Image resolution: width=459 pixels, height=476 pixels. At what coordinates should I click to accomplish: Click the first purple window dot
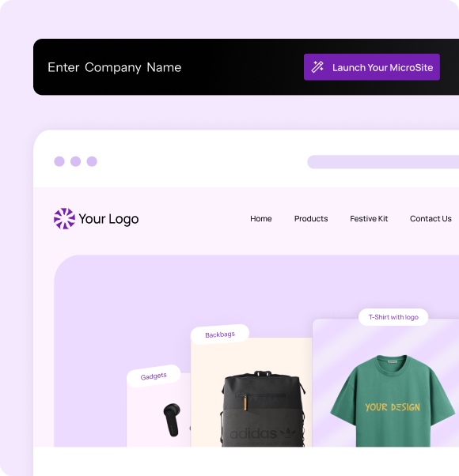coord(59,161)
